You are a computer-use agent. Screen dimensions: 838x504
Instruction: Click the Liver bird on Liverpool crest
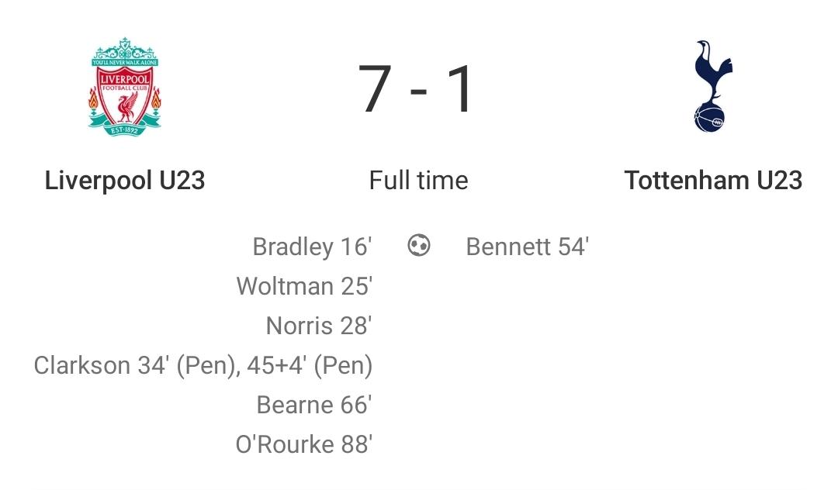tap(126, 109)
